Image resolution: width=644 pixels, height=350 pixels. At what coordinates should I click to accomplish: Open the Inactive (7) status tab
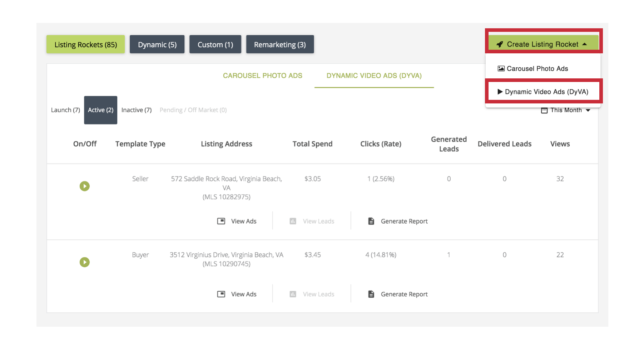[x=137, y=110]
